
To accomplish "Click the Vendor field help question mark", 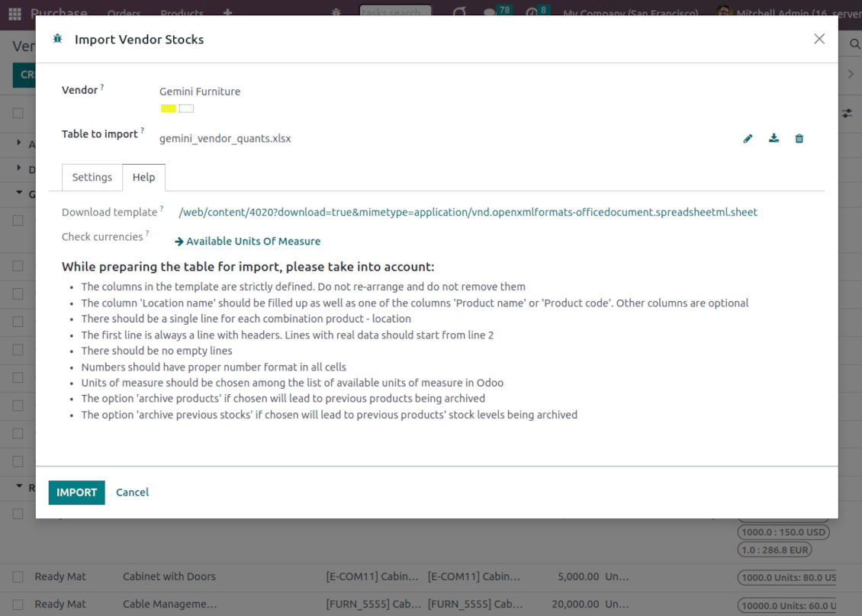I will coord(102,87).
